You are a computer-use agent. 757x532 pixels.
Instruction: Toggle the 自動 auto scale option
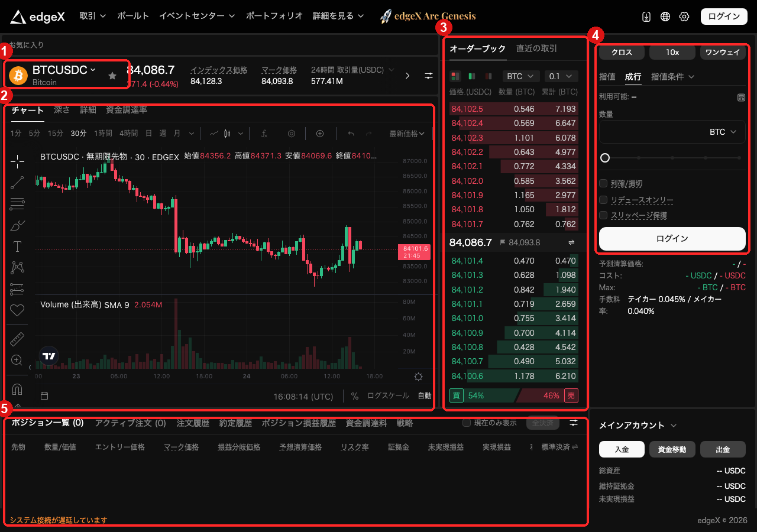(425, 396)
